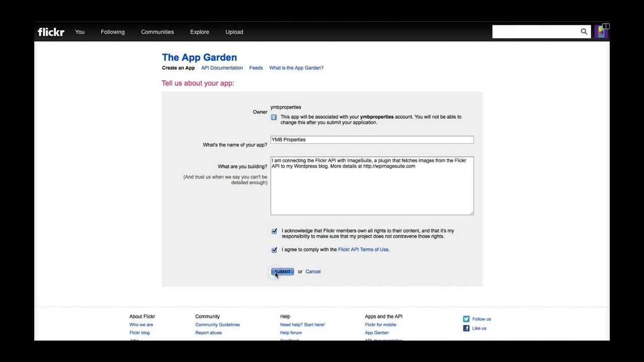Open Need help? Start here! link

tap(302, 325)
